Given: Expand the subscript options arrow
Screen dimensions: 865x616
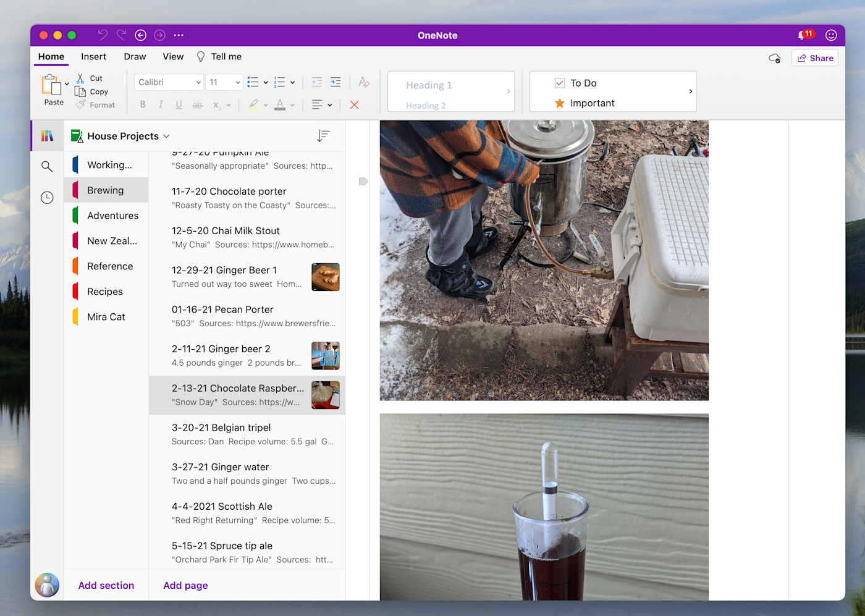Looking at the screenshot, I should point(229,105).
